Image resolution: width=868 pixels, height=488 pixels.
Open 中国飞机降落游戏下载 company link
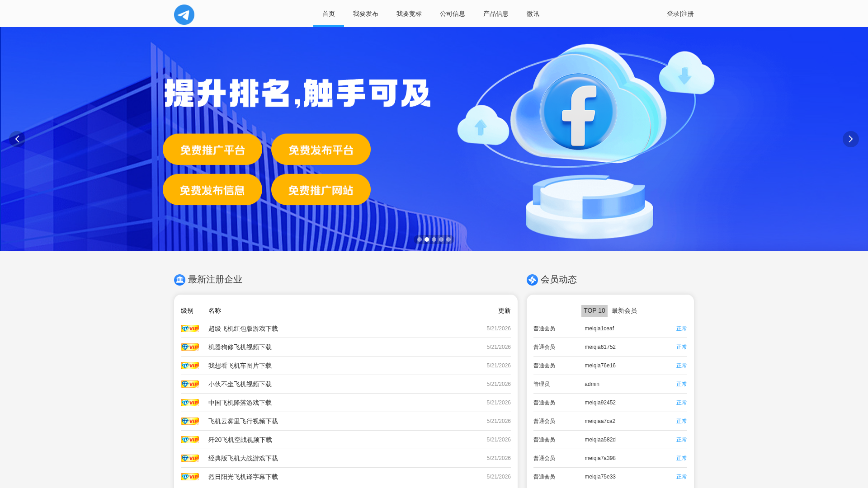(240, 403)
